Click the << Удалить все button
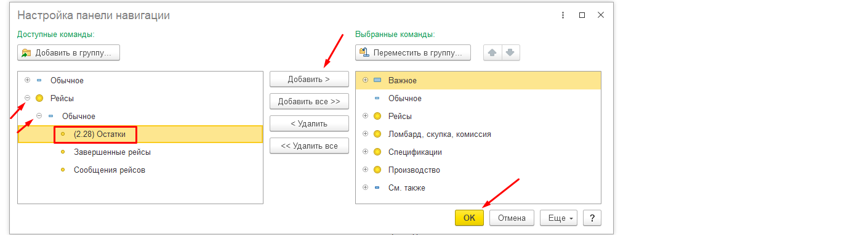Viewport: 868px width, 235px height. click(309, 146)
